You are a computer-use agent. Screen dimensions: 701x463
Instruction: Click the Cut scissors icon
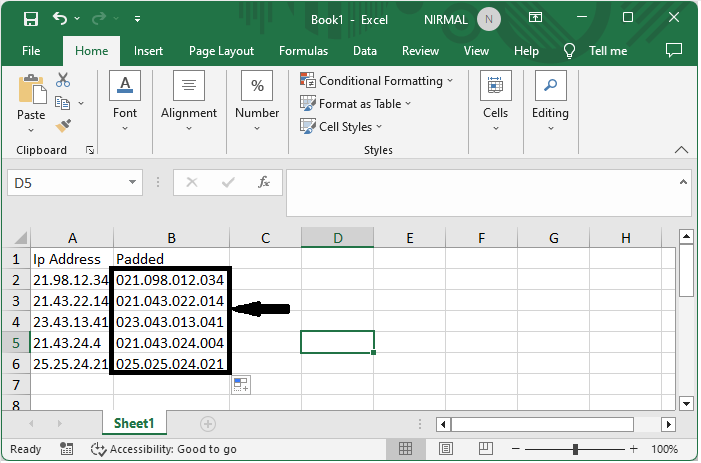point(63,80)
